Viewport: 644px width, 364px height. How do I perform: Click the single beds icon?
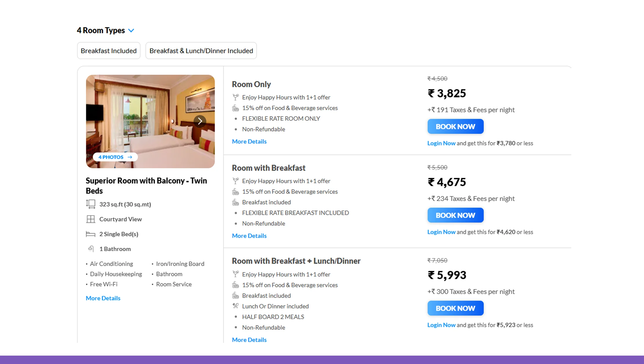(91, 234)
